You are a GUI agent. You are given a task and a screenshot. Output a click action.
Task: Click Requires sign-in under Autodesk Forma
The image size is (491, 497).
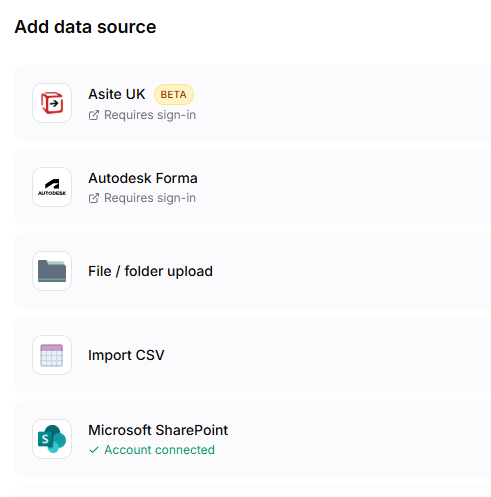click(x=150, y=198)
